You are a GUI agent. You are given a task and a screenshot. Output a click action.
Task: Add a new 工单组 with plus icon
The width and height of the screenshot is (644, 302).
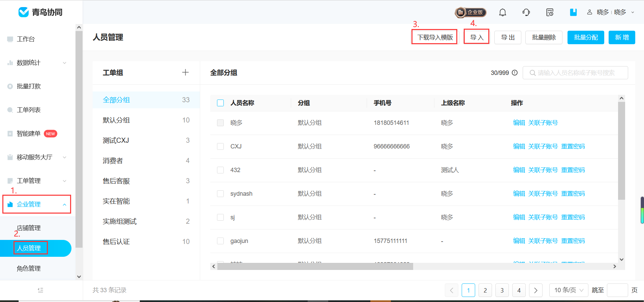(185, 72)
